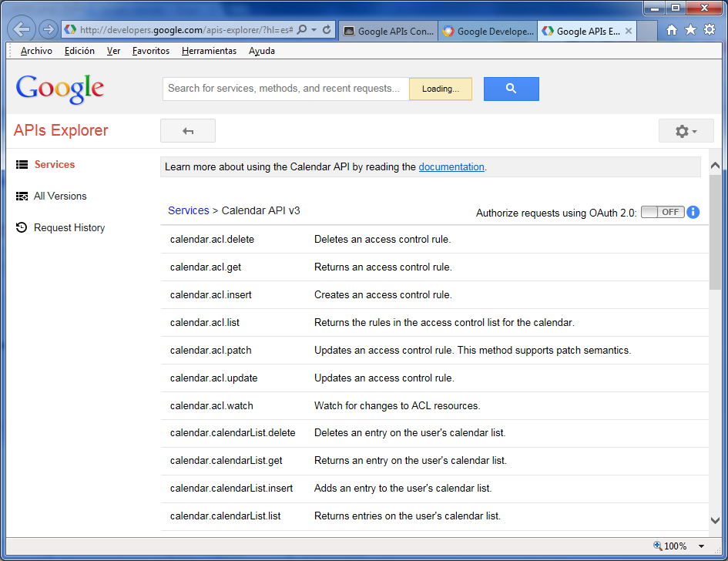Open the Edición menu
Image resolution: width=728 pixels, height=561 pixels.
pyautogui.click(x=79, y=51)
